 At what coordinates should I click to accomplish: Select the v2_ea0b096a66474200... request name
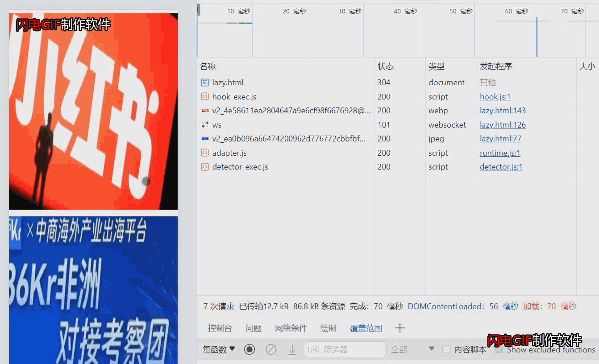click(289, 139)
